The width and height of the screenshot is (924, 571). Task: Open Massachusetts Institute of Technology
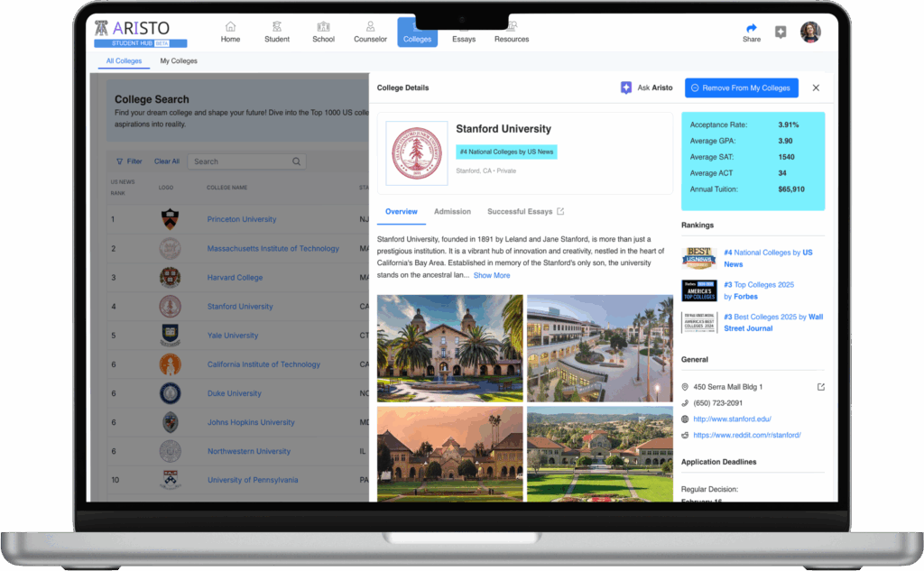(273, 249)
